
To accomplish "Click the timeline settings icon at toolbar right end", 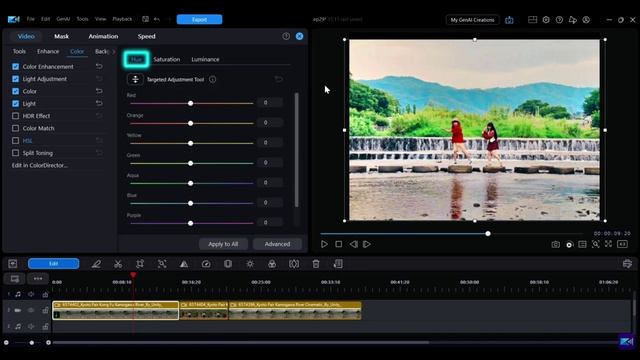I will (x=627, y=264).
